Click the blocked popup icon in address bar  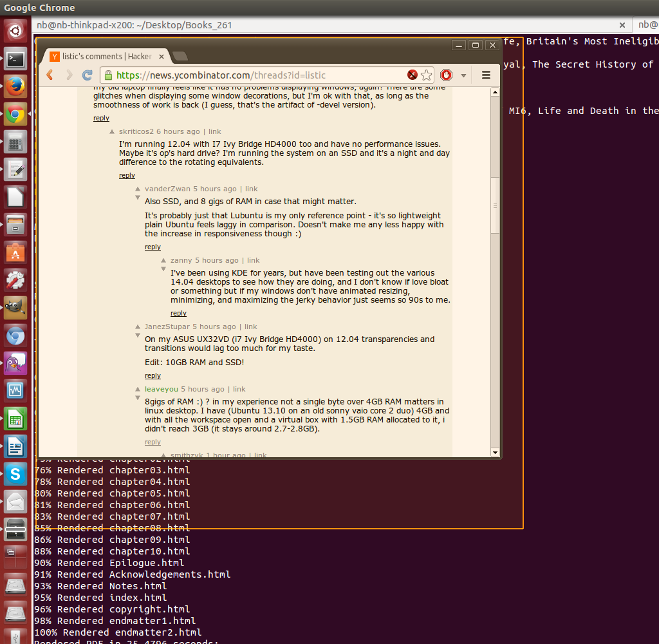pos(413,75)
